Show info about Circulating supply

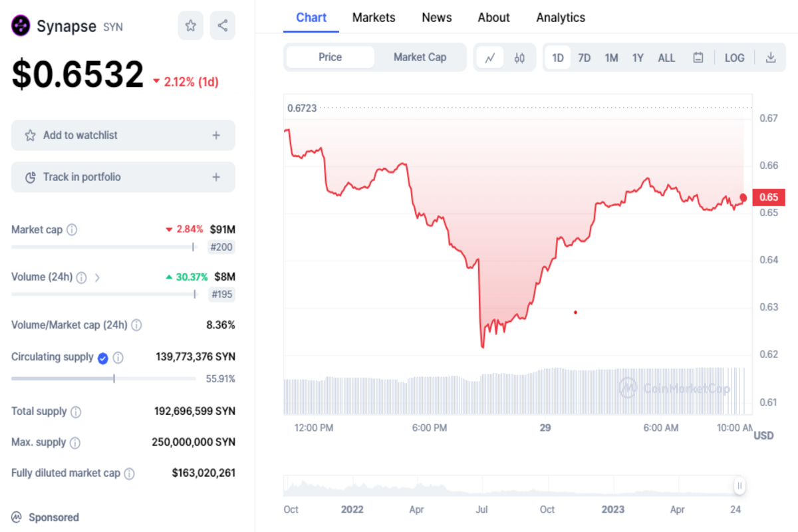coord(118,358)
